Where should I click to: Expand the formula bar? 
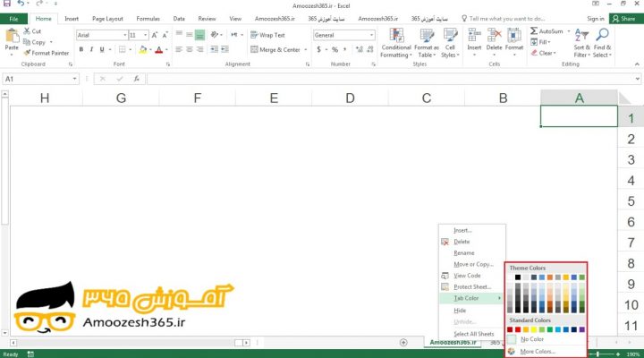tap(638, 79)
